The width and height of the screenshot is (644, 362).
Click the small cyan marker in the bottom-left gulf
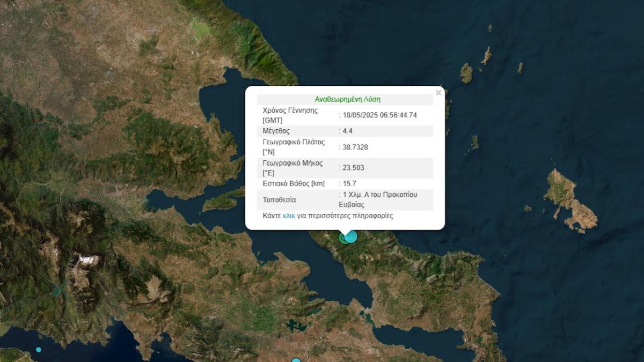[x=39, y=350]
